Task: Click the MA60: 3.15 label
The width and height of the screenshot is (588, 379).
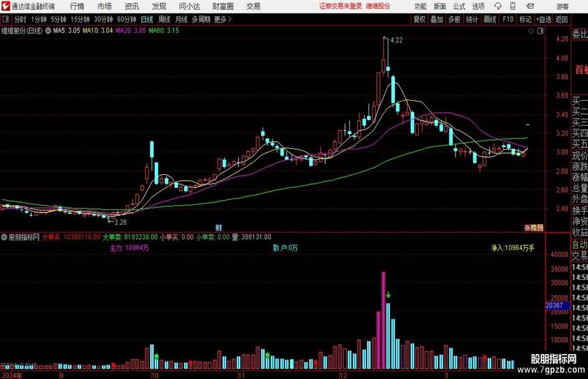Action: coord(164,30)
